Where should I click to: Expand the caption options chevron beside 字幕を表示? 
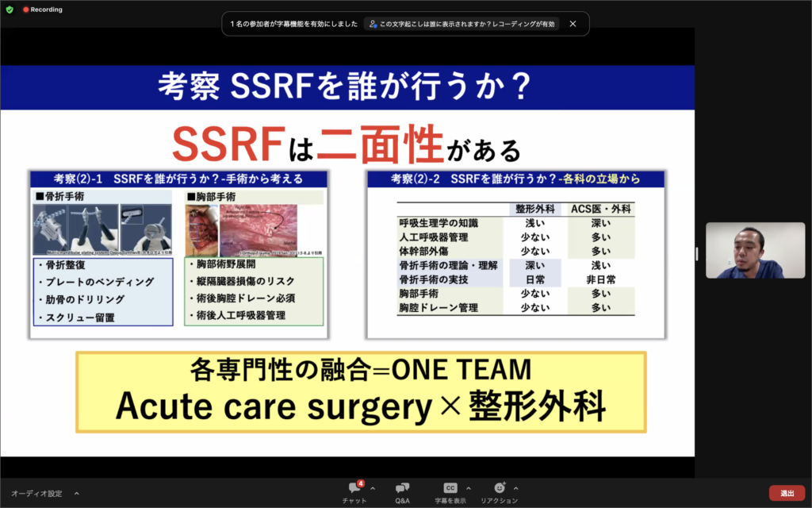pos(468,488)
